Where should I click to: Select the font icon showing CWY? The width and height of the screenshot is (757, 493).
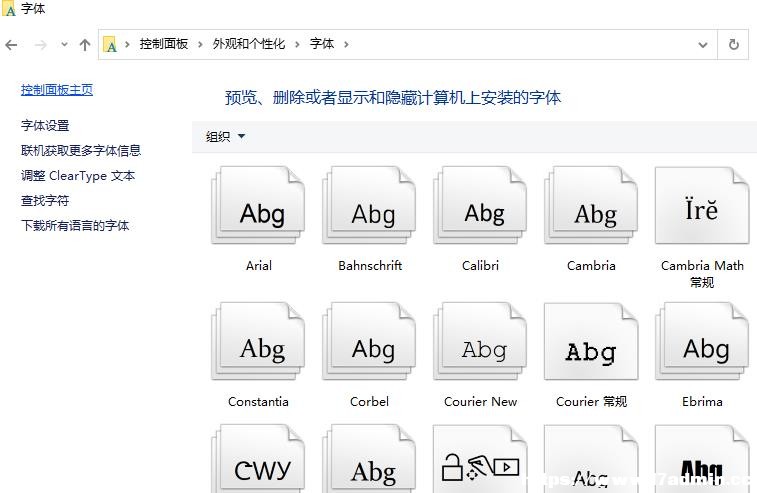(x=258, y=459)
